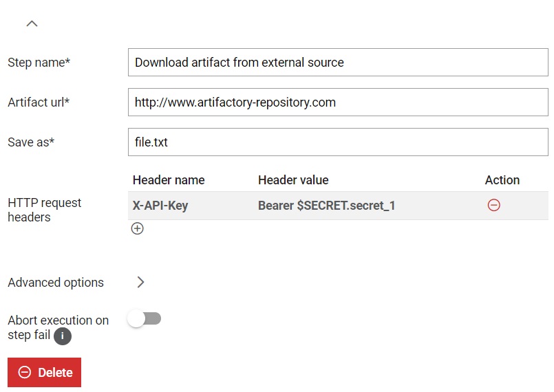Remove the X-API-Key header row
This screenshot has height=392, width=554.
pos(493,205)
